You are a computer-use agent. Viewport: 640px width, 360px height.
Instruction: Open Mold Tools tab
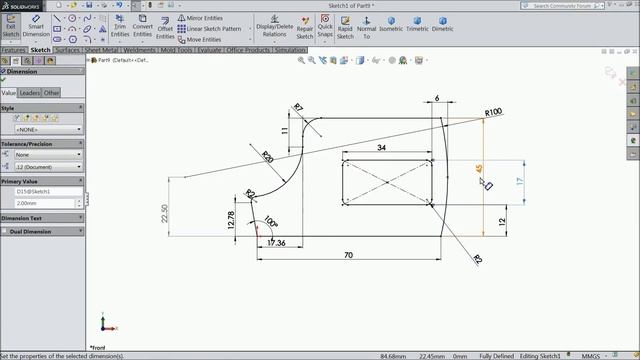176,50
